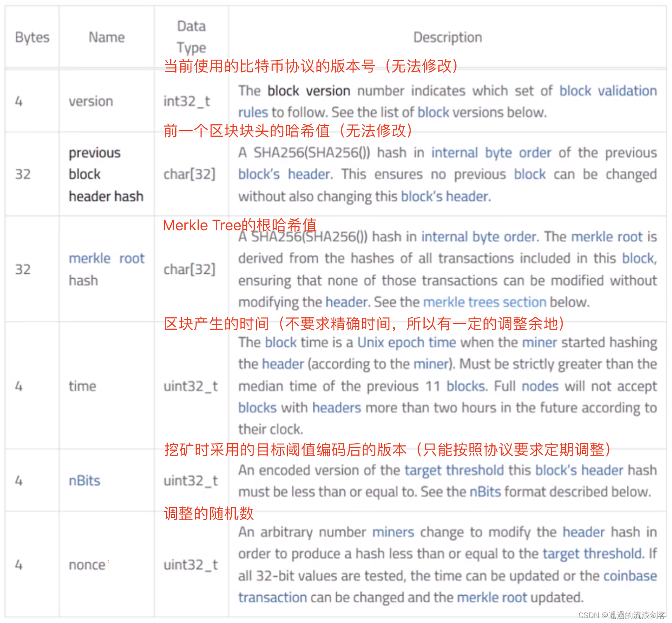
Task: Click "internal byte order" in previous block row
Action: point(491,153)
